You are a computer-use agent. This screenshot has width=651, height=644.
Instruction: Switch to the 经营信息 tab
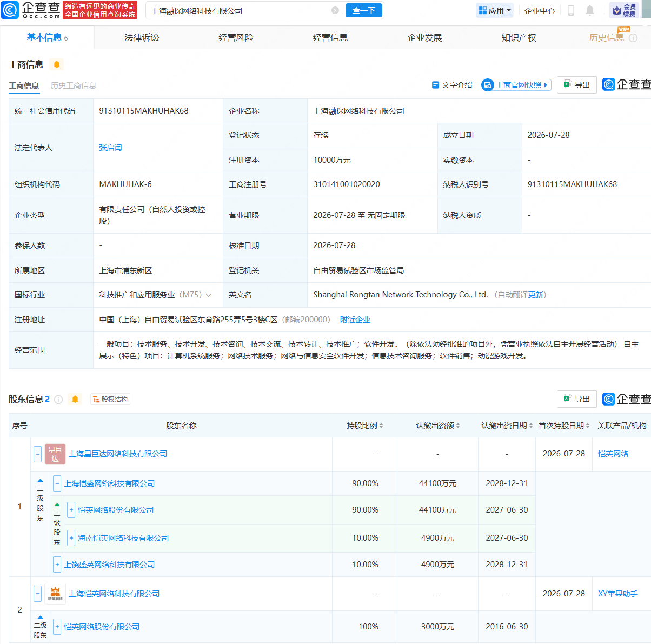[330, 37]
